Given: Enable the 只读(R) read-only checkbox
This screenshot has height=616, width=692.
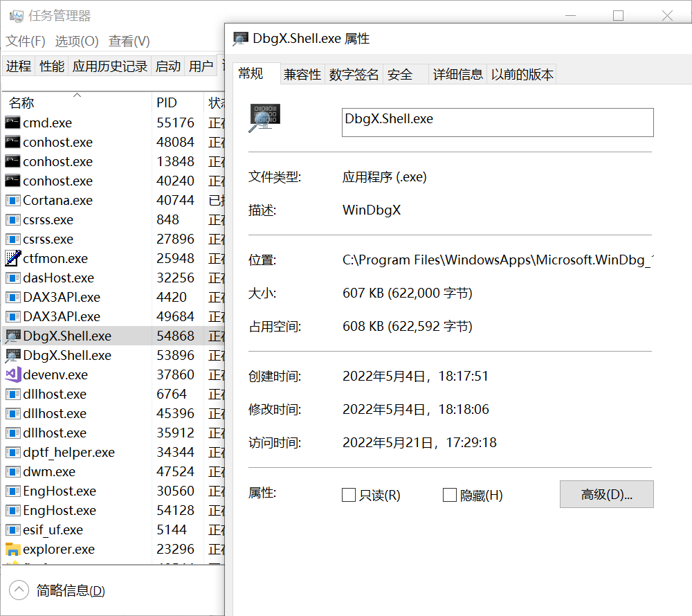Looking at the screenshot, I should pos(349,495).
